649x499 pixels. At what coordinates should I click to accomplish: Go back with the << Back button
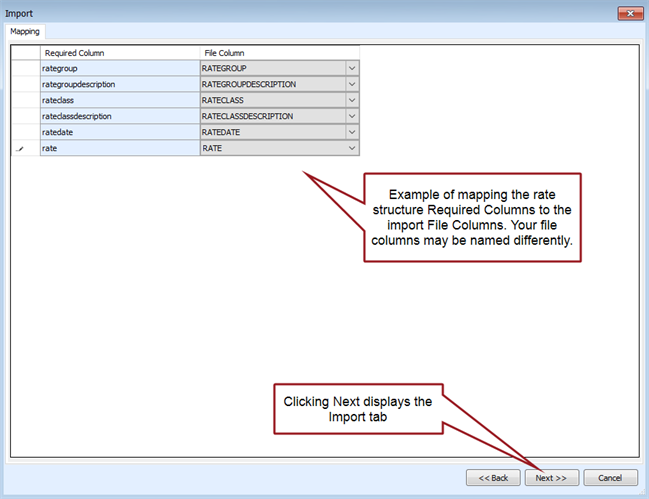coord(493,478)
